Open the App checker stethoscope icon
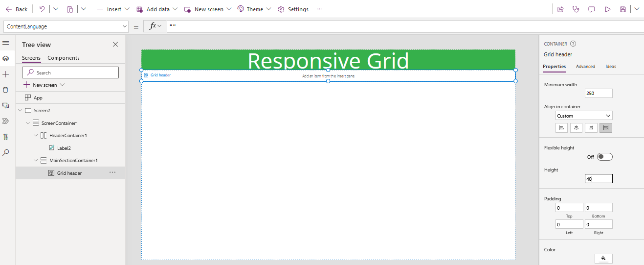 coord(576,9)
